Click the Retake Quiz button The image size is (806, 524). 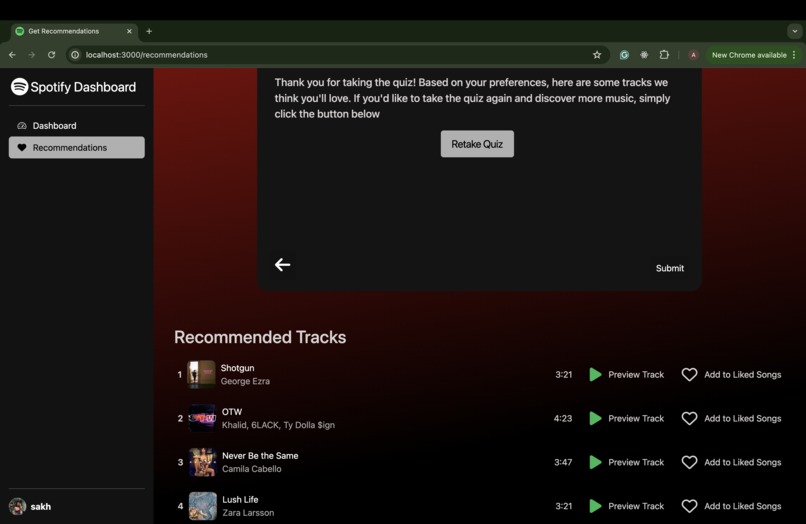(x=477, y=144)
